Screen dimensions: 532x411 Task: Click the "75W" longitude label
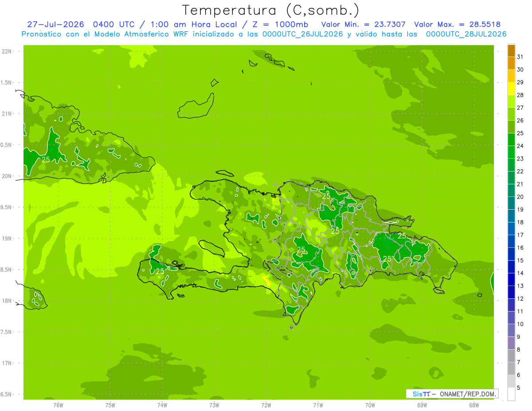tap(110, 405)
